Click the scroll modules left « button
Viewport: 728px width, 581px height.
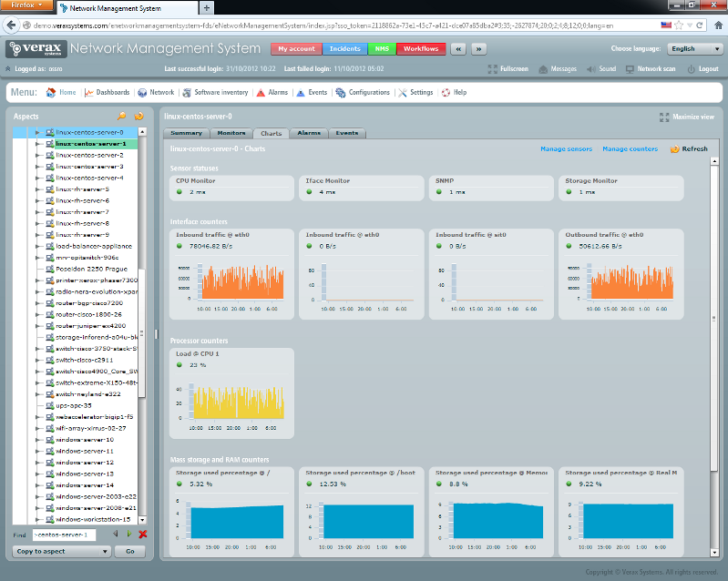(x=458, y=49)
